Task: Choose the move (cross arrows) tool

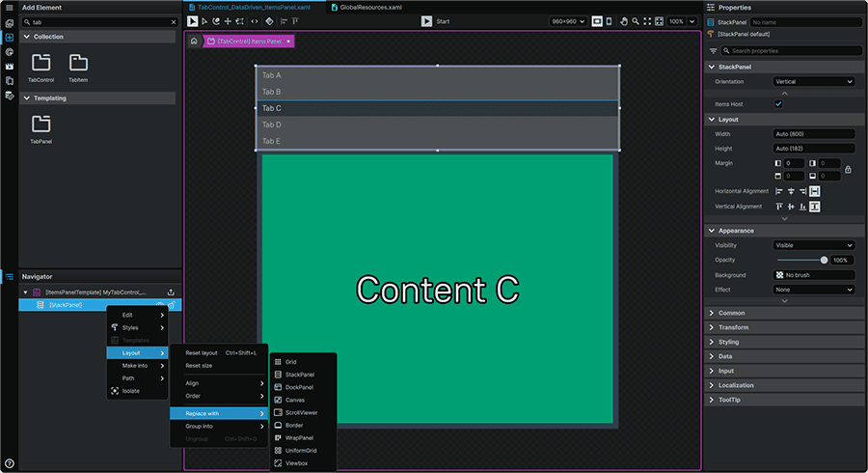Action: tap(228, 21)
